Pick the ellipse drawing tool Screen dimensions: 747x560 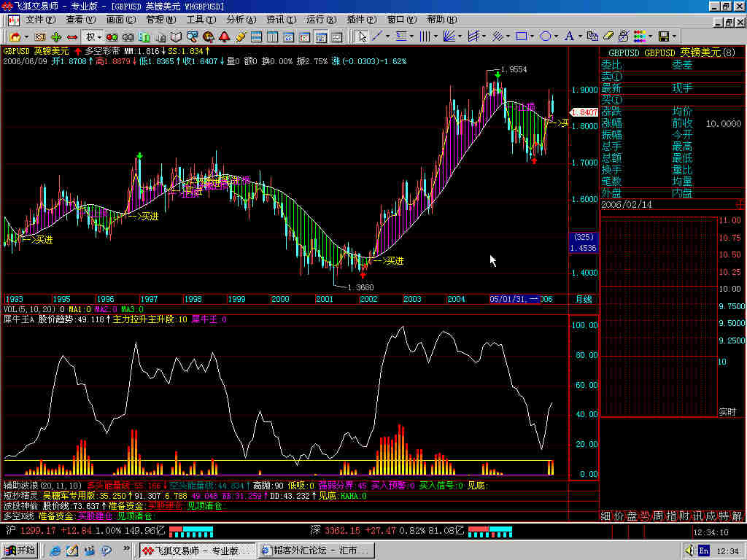(544, 36)
